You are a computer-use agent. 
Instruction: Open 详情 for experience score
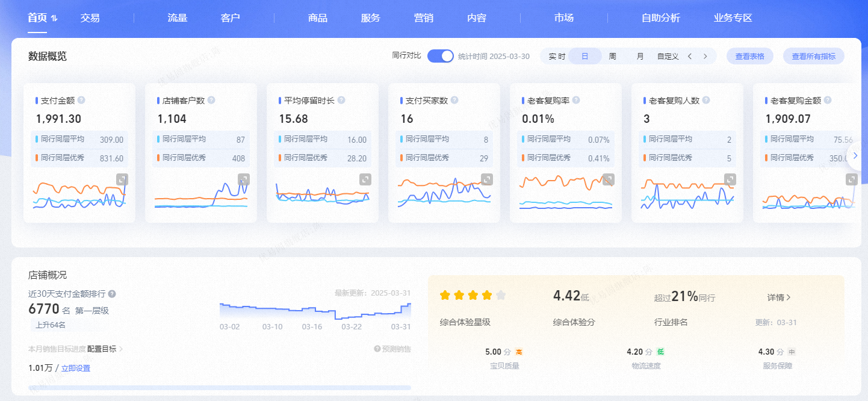pyautogui.click(x=779, y=297)
